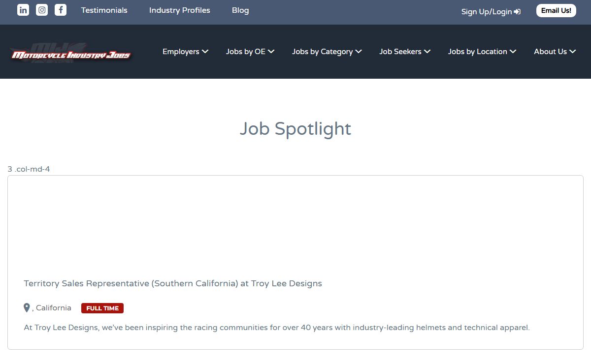Image resolution: width=591 pixels, height=364 pixels.
Task: Click the Troy Lee Designs description text
Action: pyautogui.click(x=277, y=328)
